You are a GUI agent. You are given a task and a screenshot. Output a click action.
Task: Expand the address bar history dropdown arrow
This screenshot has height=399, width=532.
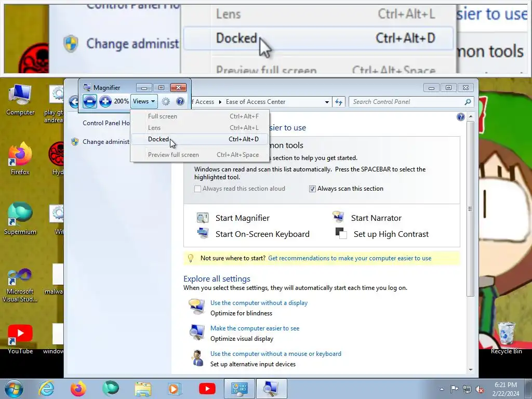(327, 102)
